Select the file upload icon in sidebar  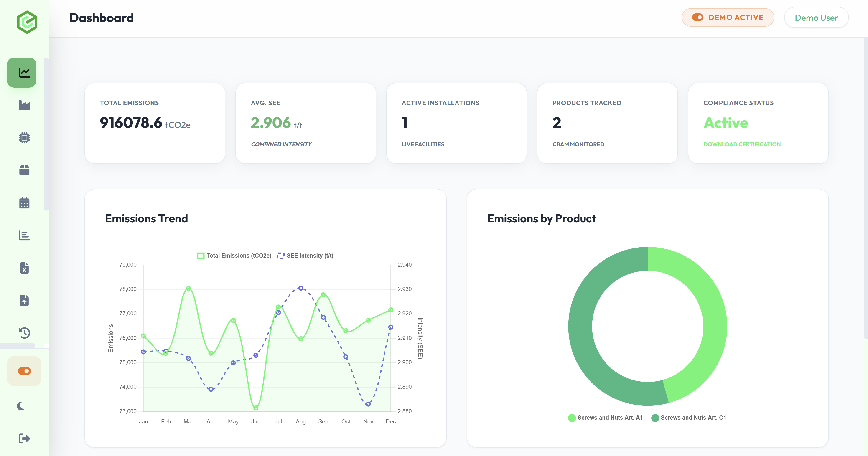click(25, 300)
